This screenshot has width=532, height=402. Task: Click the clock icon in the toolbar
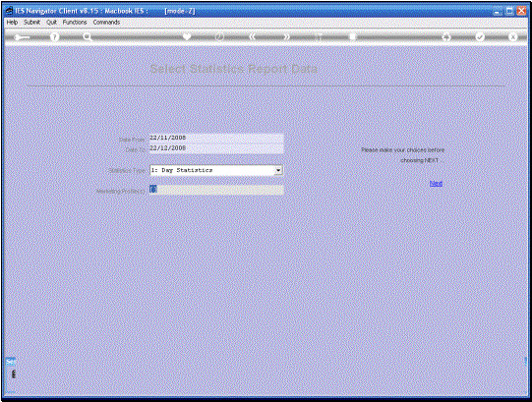click(219, 37)
